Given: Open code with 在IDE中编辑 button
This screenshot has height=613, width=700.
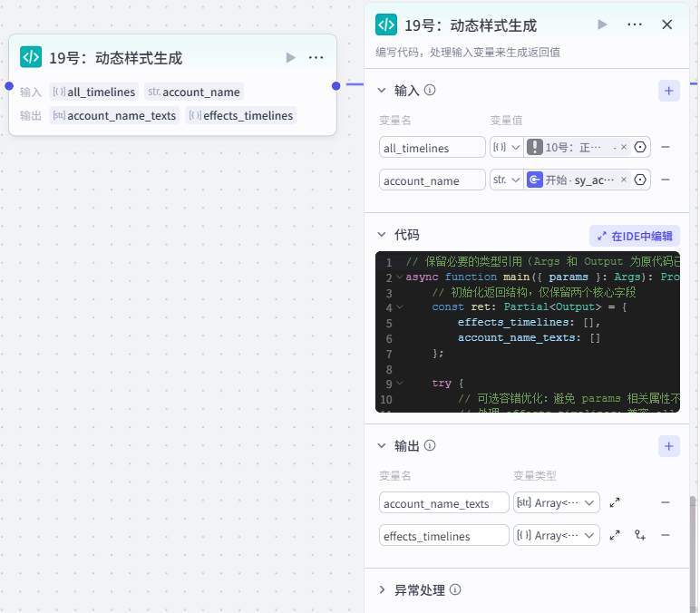Looking at the screenshot, I should 635,236.
